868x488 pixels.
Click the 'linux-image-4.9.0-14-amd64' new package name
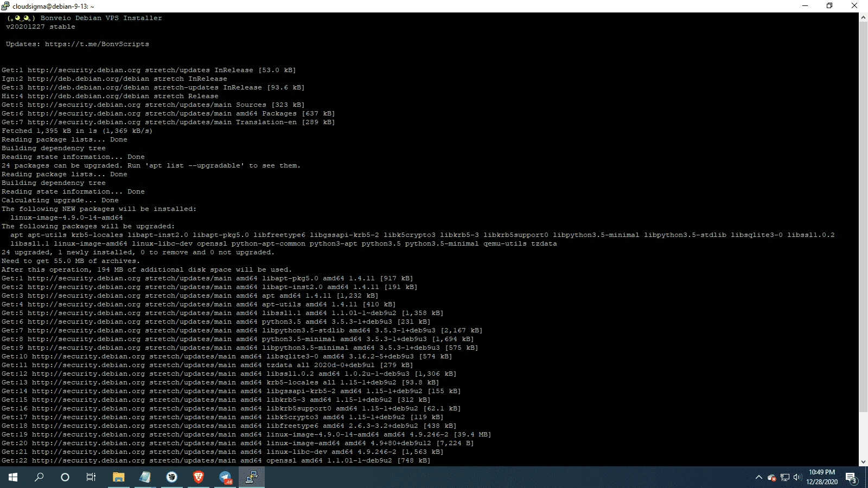pos(67,217)
